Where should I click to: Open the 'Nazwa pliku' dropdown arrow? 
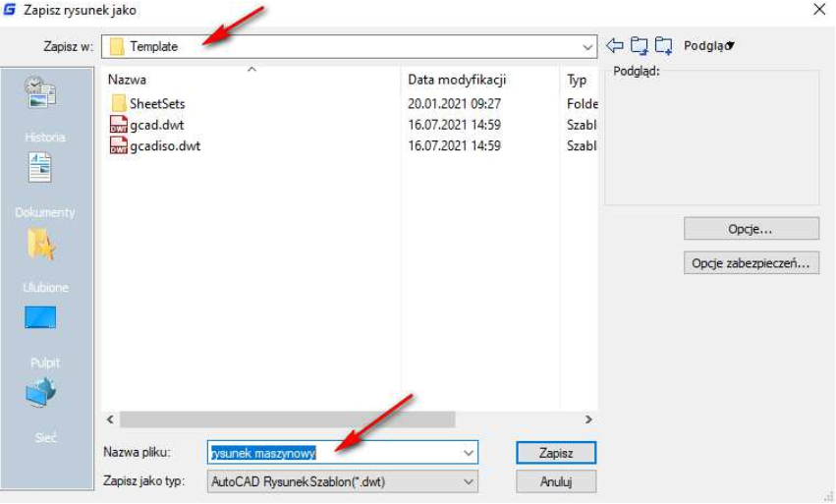pos(468,452)
